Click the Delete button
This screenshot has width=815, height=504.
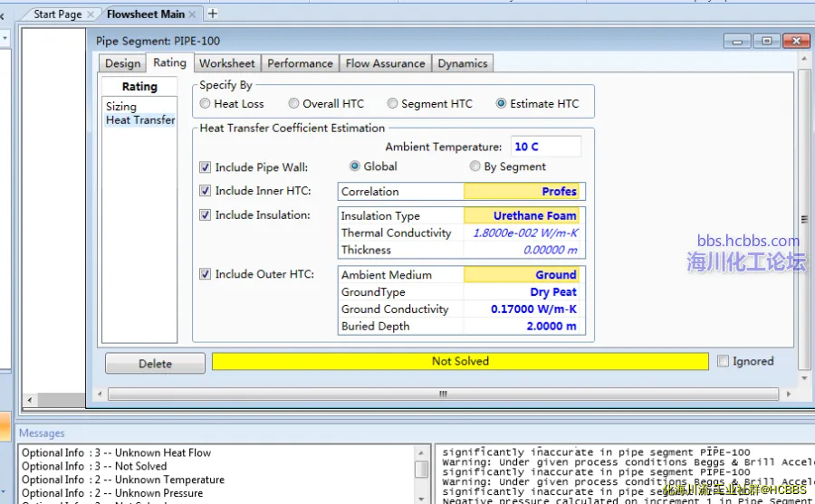point(155,364)
